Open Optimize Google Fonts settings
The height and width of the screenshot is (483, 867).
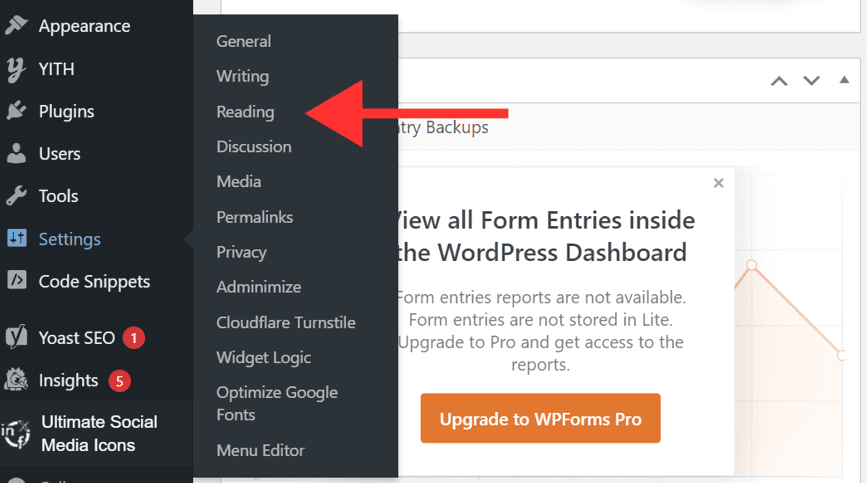[x=276, y=403]
